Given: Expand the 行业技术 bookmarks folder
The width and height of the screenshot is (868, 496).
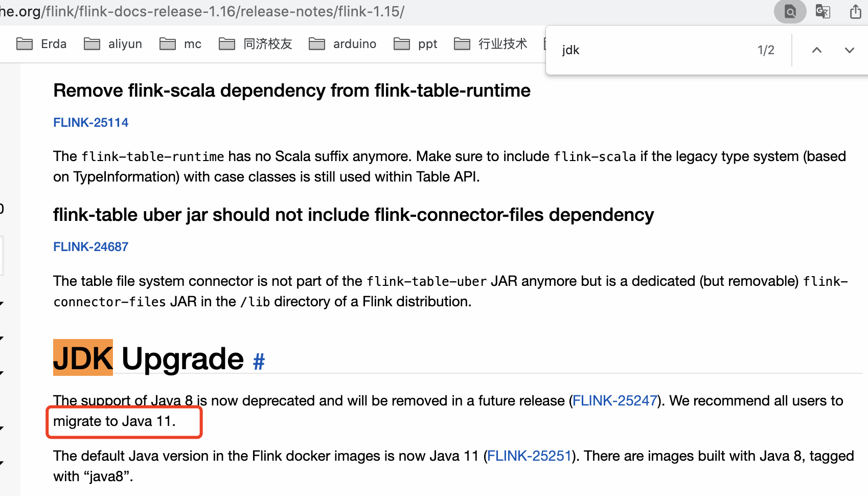Looking at the screenshot, I should (491, 44).
